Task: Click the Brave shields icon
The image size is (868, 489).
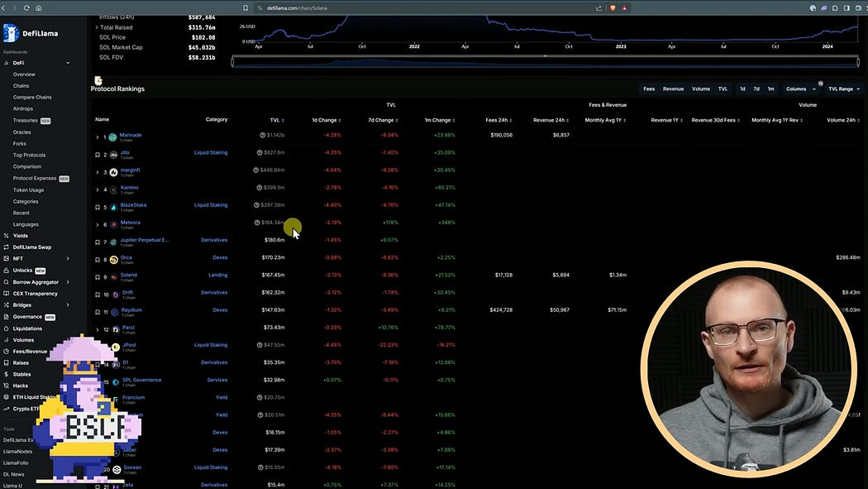Action: coord(613,8)
